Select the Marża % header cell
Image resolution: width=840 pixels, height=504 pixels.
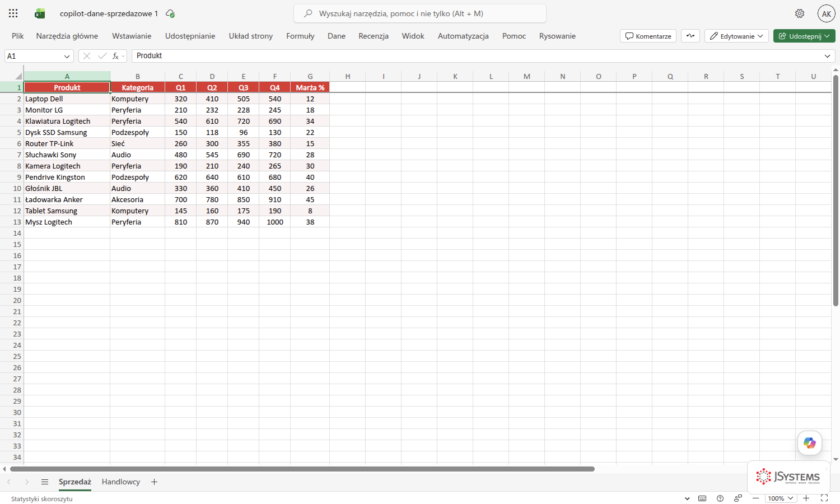[x=310, y=87]
